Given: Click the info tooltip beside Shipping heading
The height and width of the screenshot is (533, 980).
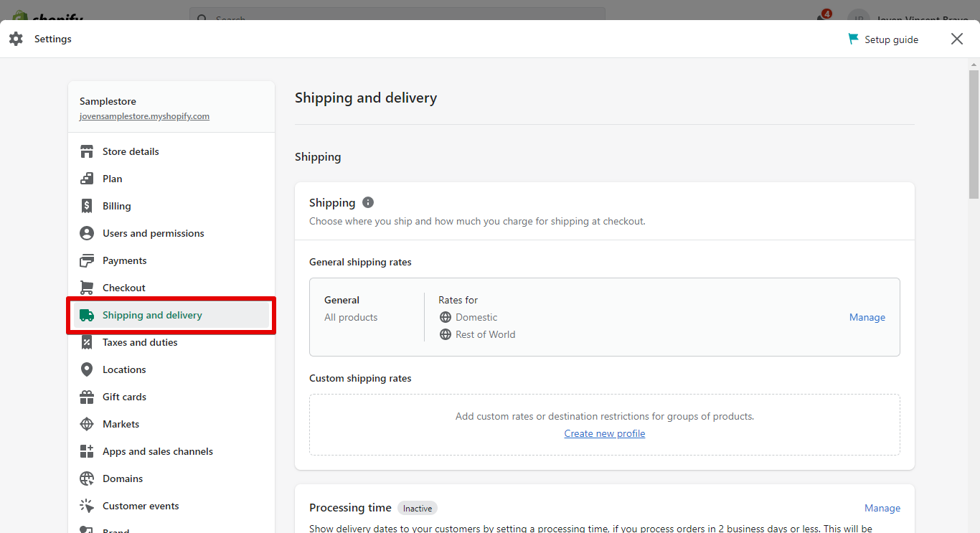Looking at the screenshot, I should [367, 202].
